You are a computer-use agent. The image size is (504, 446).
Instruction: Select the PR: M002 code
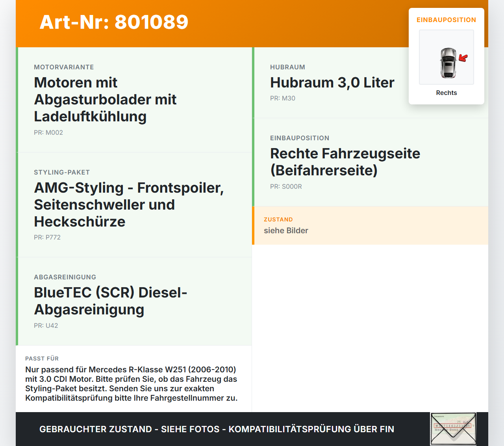pos(48,132)
